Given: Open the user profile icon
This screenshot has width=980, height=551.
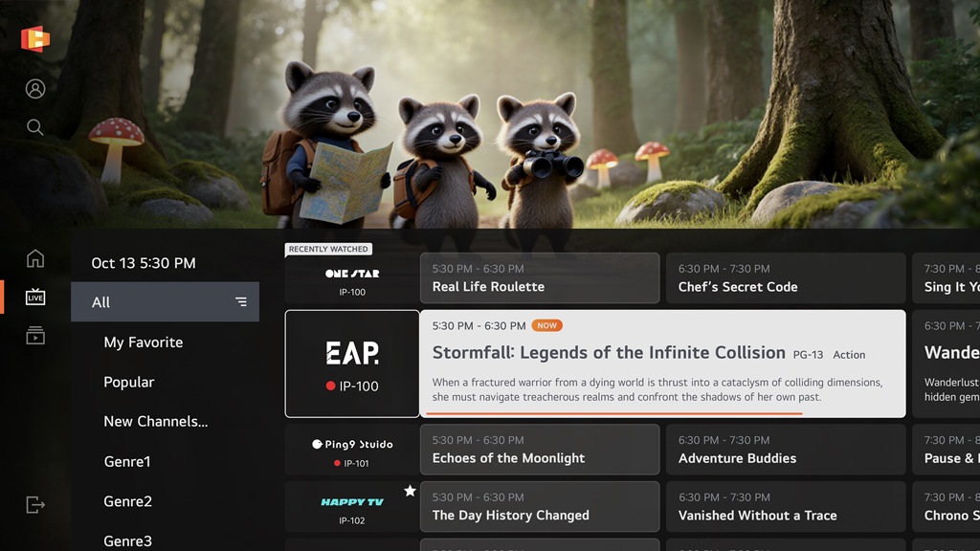Looking at the screenshot, I should coord(35,89).
